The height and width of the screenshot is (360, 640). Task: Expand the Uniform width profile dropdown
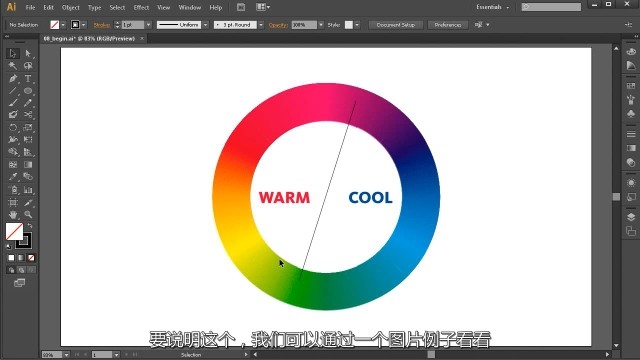pyautogui.click(x=206, y=25)
